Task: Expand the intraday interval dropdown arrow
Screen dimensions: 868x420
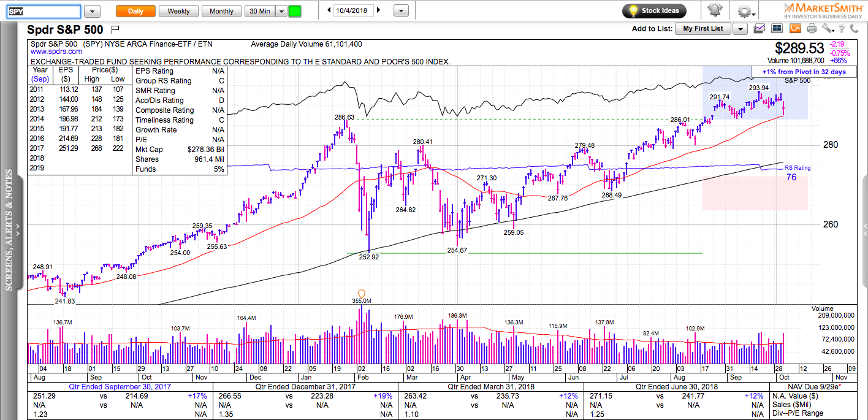Action: 281,11
